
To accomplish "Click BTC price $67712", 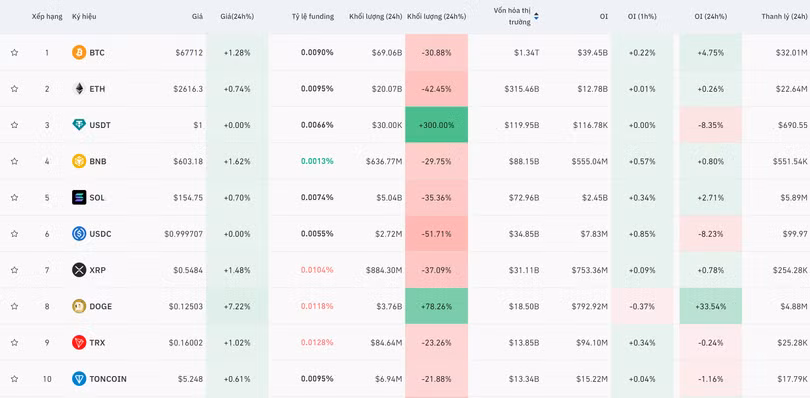I will point(189,53).
